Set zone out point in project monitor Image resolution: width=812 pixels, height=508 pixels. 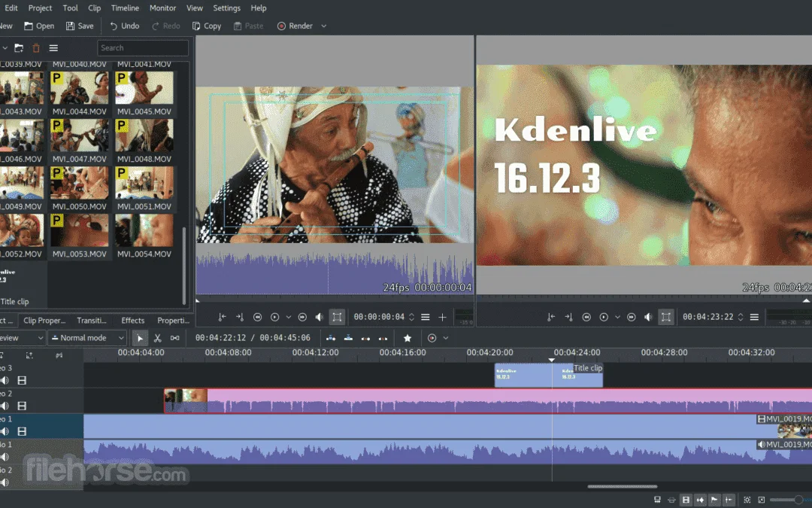568,317
